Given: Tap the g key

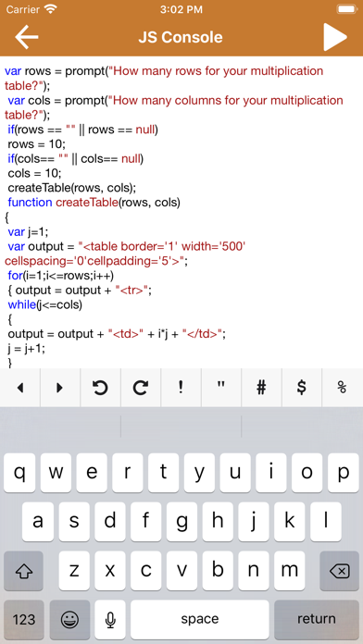Looking at the screenshot, I should pyautogui.click(x=181, y=521).
